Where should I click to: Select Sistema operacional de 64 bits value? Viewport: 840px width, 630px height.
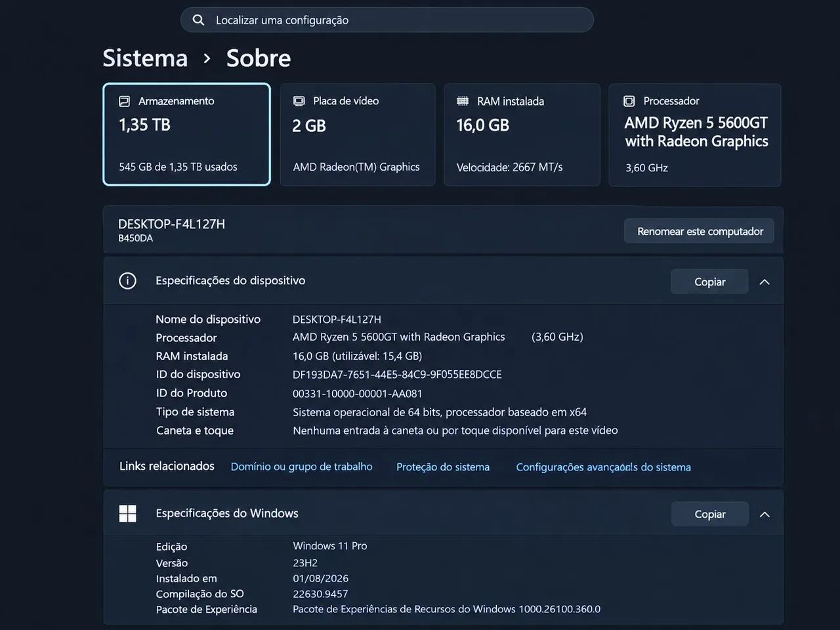tap(440, 412)
